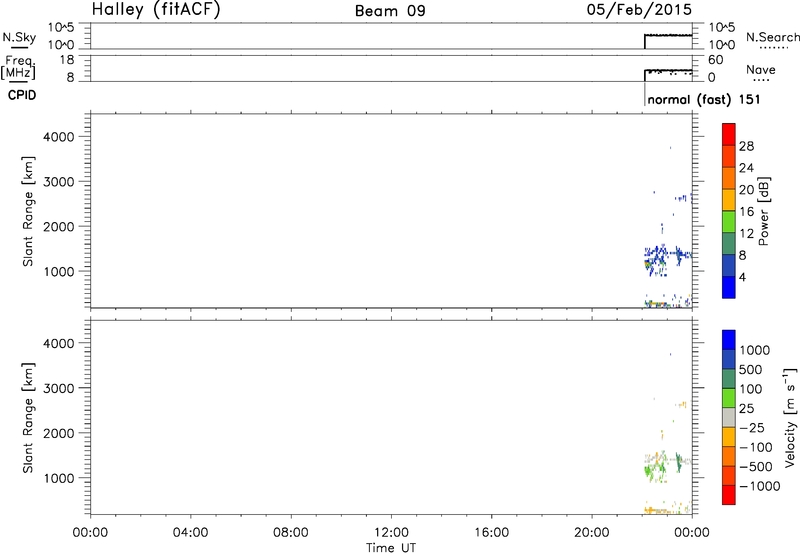Click the '18' tick on the frequency axis
800x554 pixels.
tap(67, 60)
